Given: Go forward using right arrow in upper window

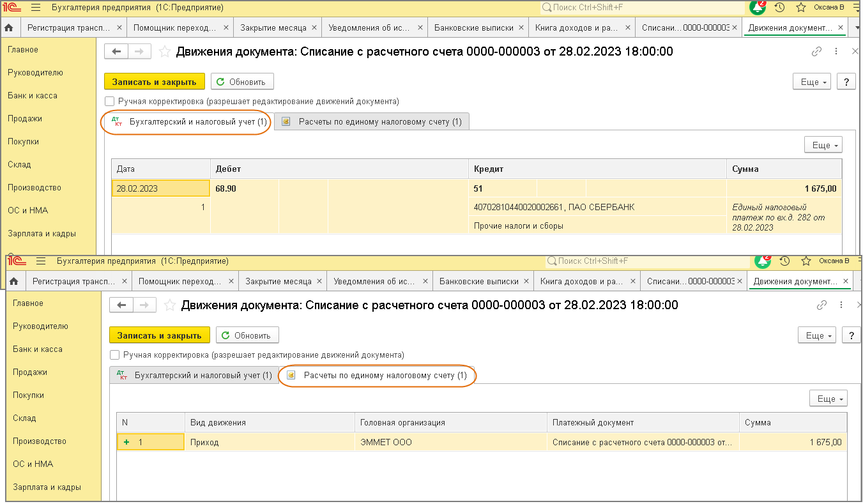Looking at the screenshot, I should tap(139, 52).
